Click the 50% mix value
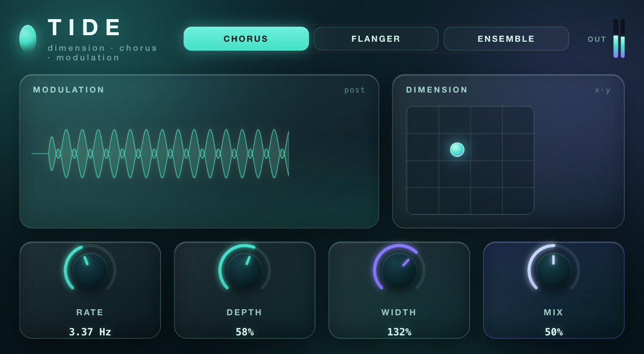644x354 pixels. tap(553, 332)
